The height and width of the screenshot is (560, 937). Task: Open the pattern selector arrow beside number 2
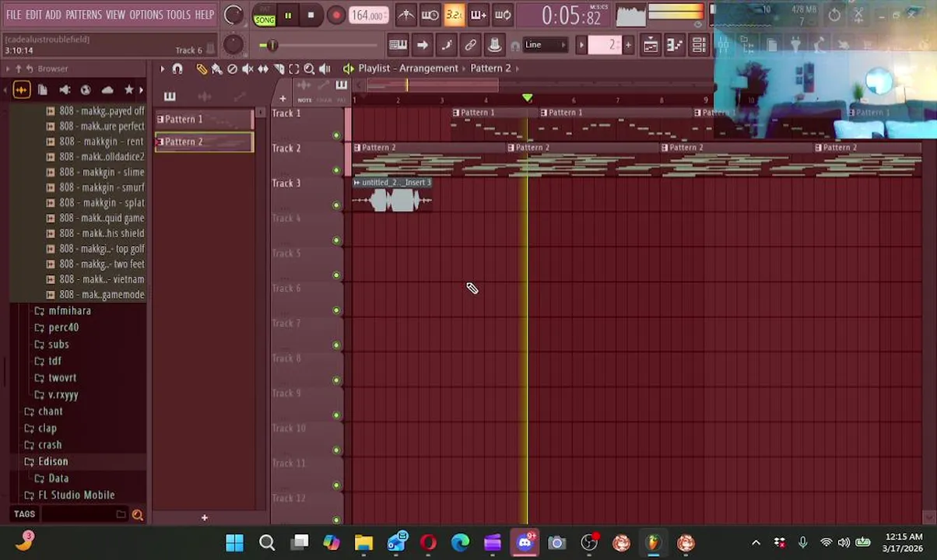[x=581, y=45]
